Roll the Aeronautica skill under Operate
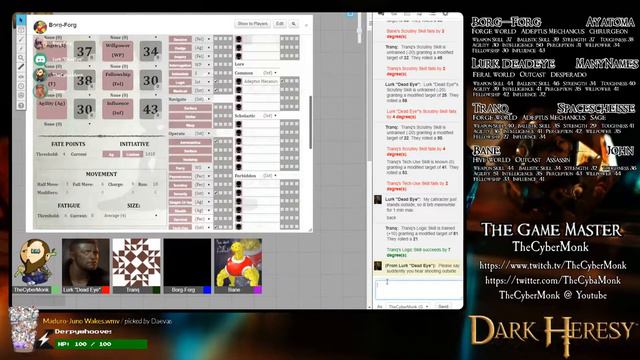 [190, 142]
